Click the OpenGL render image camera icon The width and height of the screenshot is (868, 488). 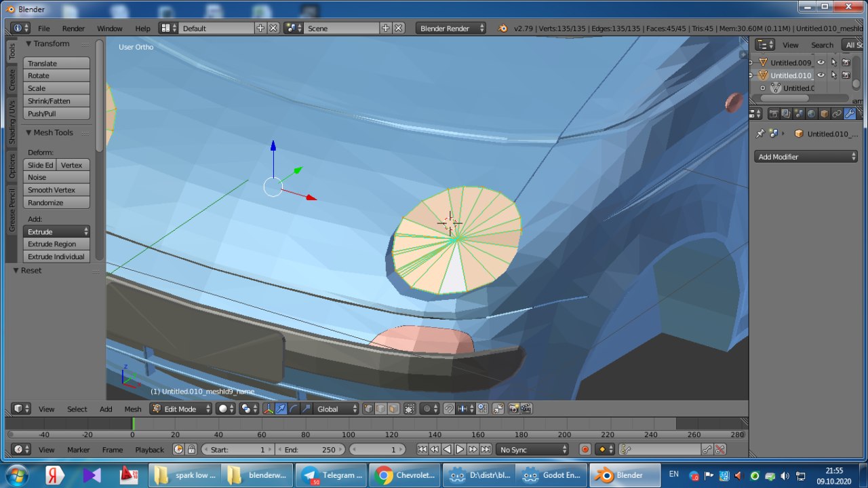[514, 409]
